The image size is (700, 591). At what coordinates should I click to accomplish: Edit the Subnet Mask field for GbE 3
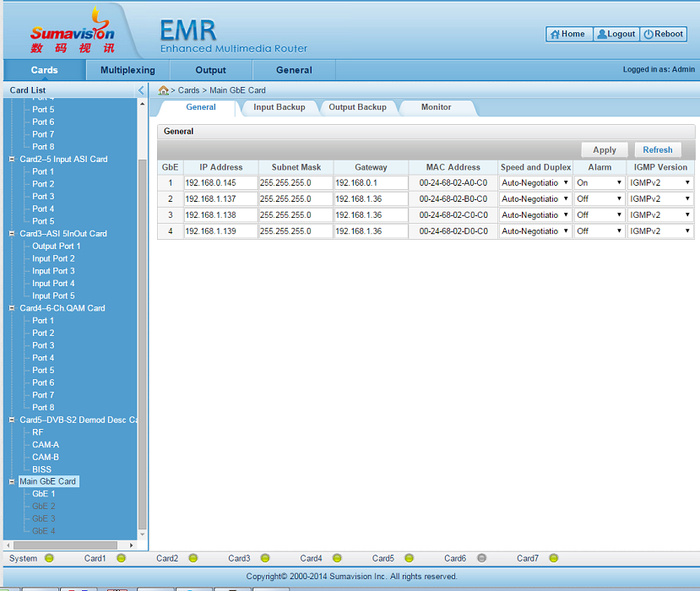coord(296,214)
